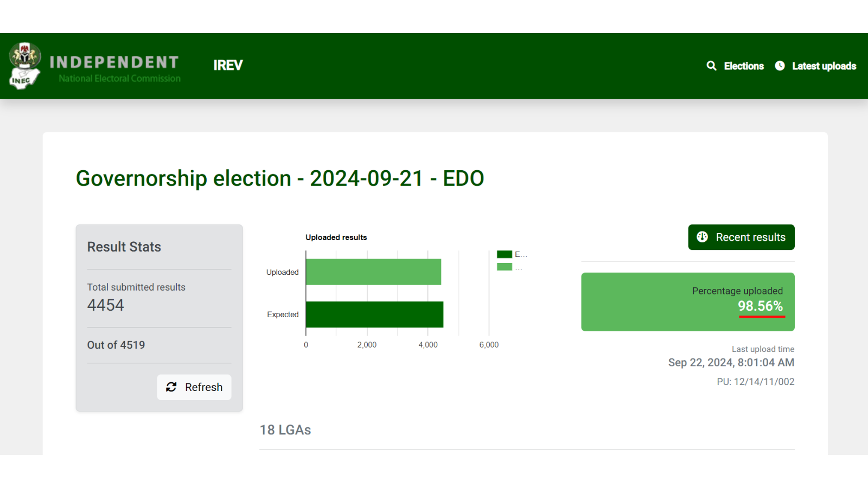Screen dimensions: 868x488
Task: Open the Elections menu item
Action: 744,66
